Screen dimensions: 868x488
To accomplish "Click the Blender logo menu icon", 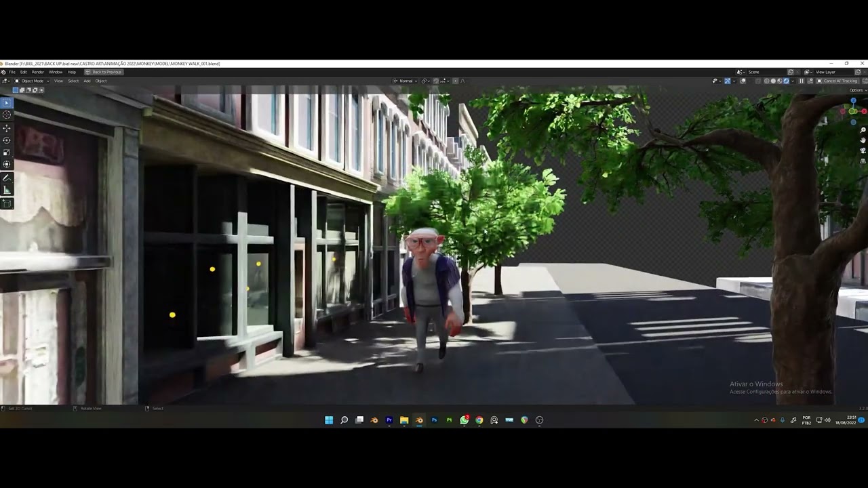I will (3, 72).
